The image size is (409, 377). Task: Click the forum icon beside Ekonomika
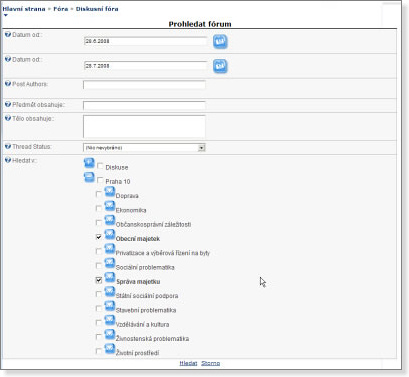[x=110, y=206]
